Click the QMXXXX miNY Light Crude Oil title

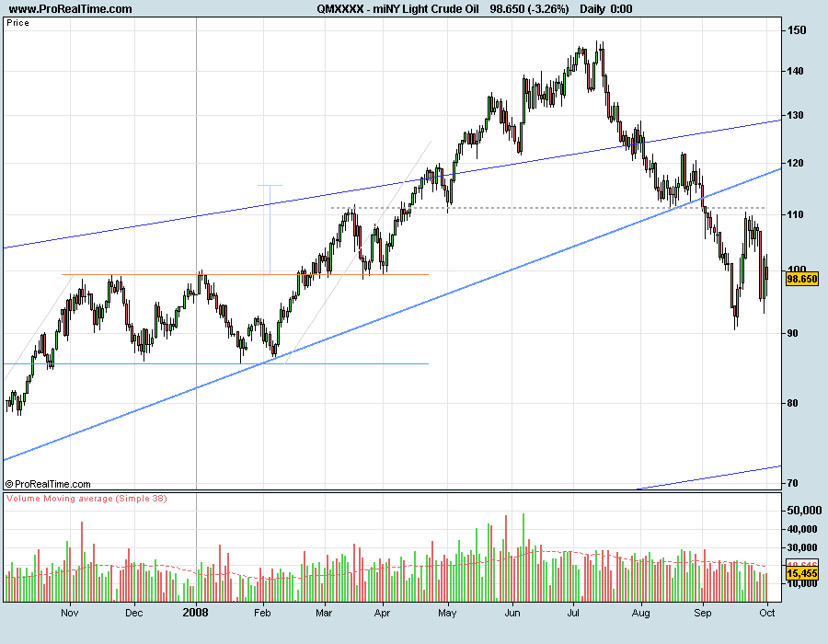coord(397,9)
